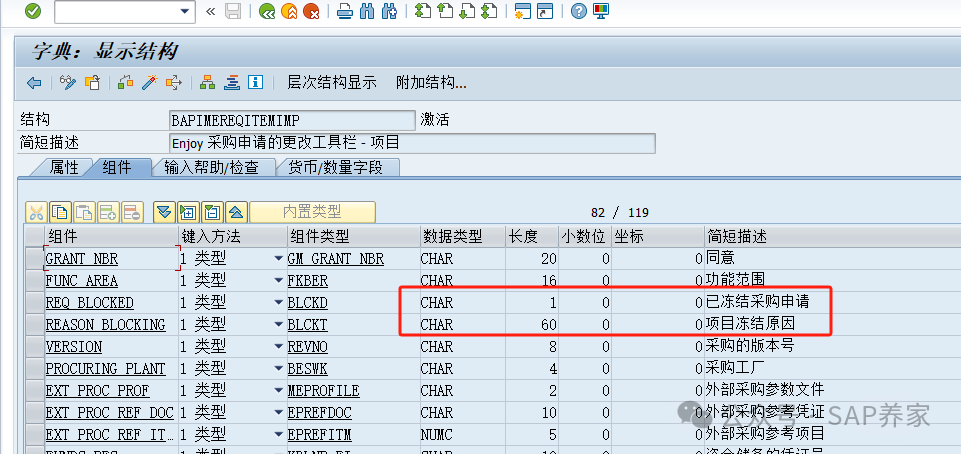Click the 内置类型 button
The height and width of the screenshot is (454, 961).
[312, 213]
